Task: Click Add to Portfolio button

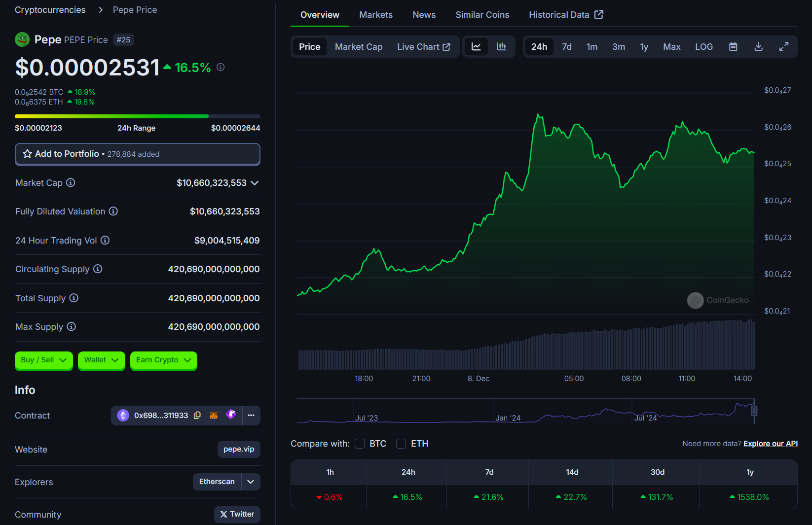Action: point(137,154)
